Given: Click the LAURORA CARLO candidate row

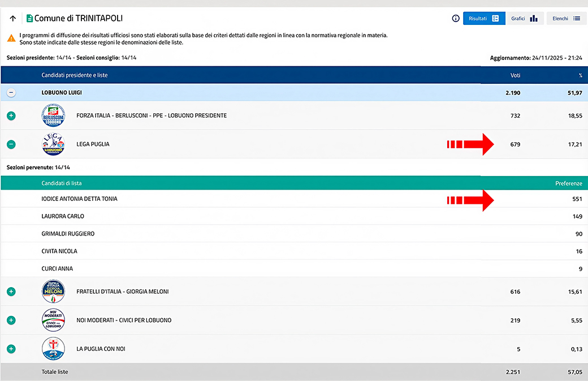Looking at the screenshot, I should point(63,216).
